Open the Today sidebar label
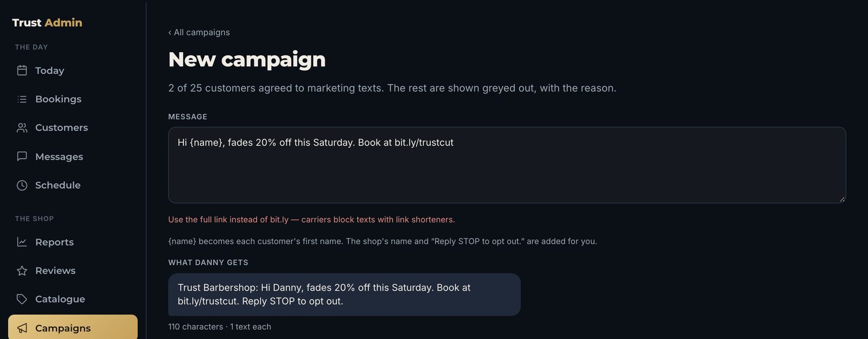Screen dimensions: 868x339 tap(49, 71)
